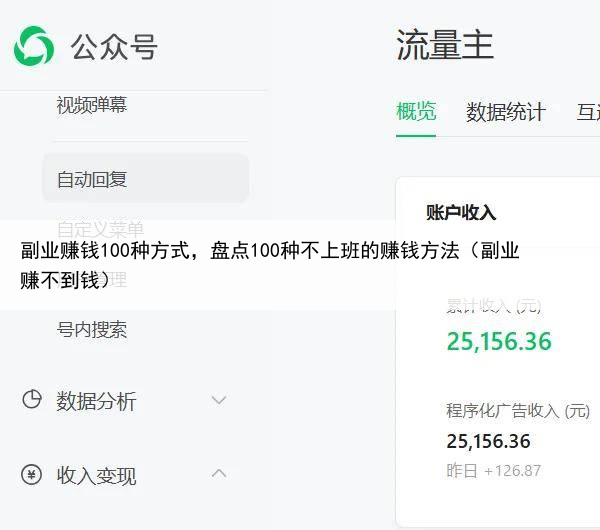Open the 数据统计 tab
Image resolution: width=600 pixels, height=530 pixels.
tap(505, 112)
